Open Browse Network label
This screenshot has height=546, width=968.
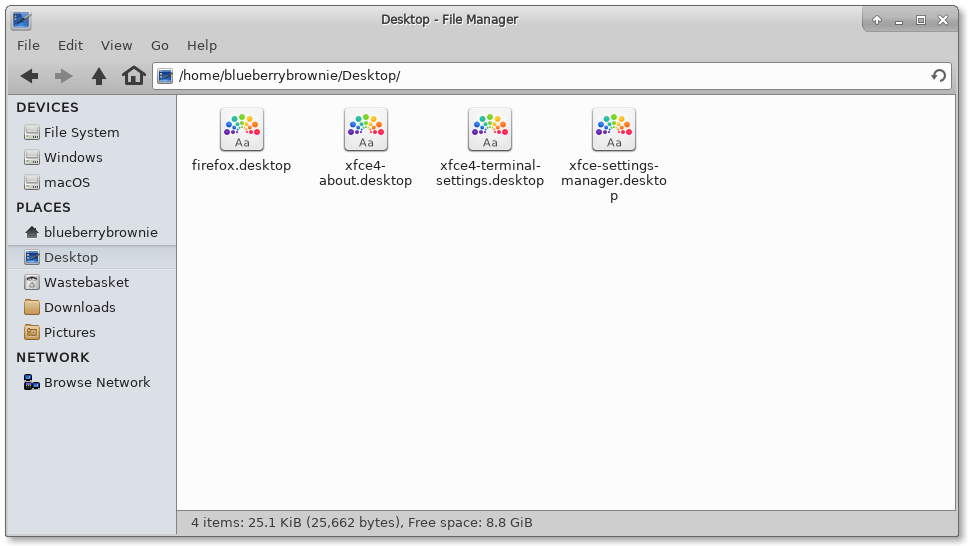[x=97, y=382]
